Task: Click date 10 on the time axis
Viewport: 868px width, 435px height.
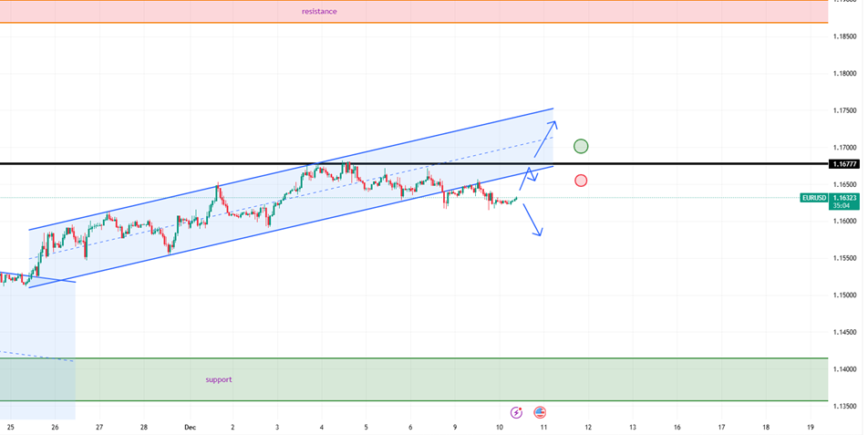Action: (500, 427)
